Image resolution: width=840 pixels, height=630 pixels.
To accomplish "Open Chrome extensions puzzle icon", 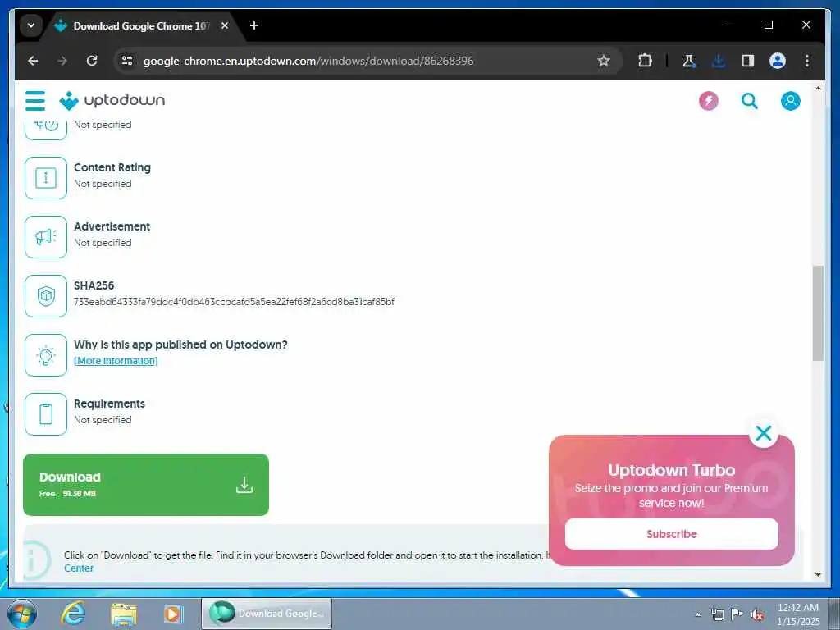I will pyautogui.click(x=645, y=61).
